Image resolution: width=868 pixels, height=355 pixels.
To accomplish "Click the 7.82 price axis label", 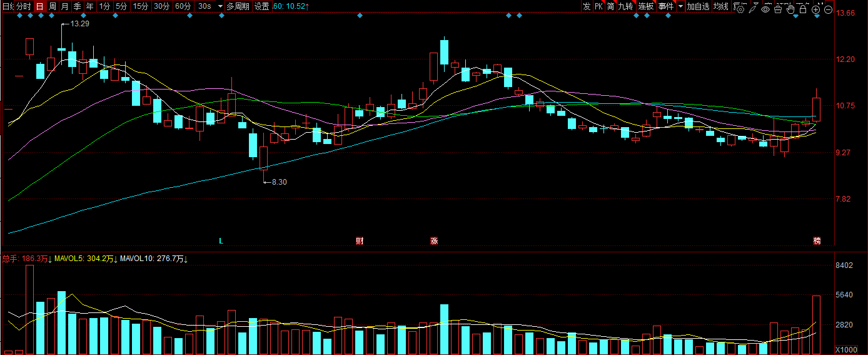I will click(844, 199).
